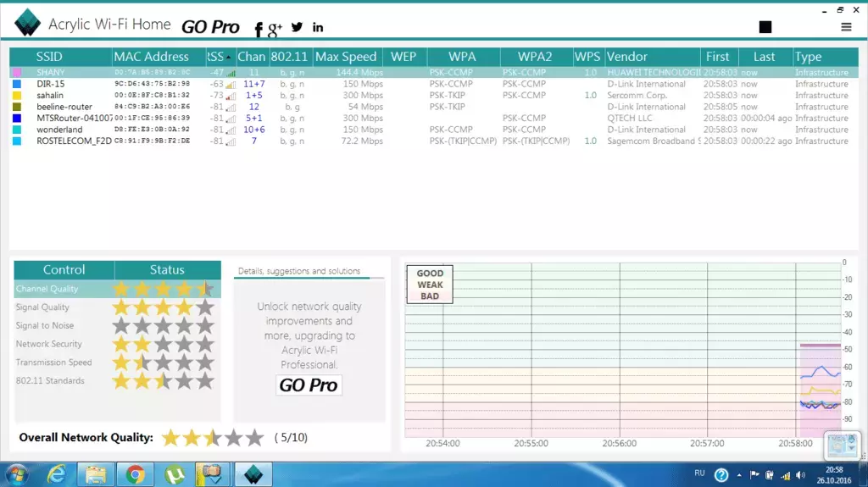Sort by Max Speed column header
The height and width of the screenshot is (487, 868).
[347, 57]
